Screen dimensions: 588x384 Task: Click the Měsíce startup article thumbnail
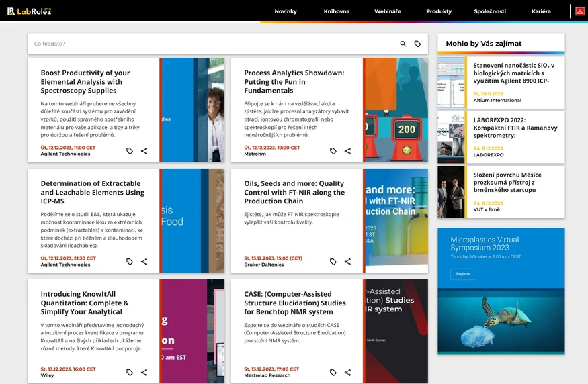(451, 192)
